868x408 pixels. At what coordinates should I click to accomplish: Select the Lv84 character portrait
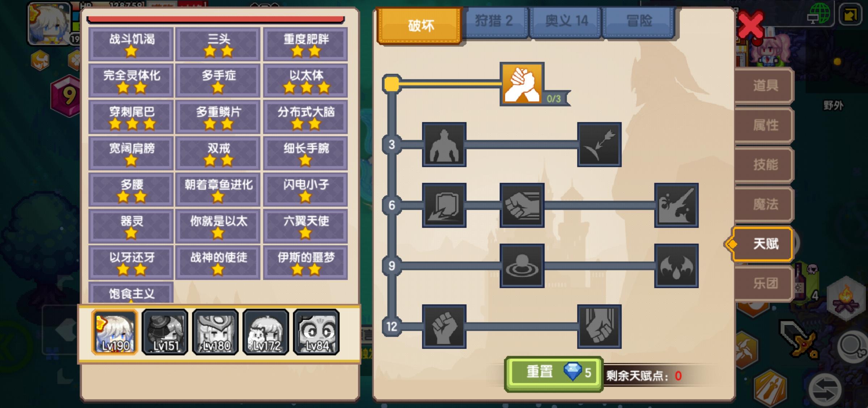click(316, 332)
